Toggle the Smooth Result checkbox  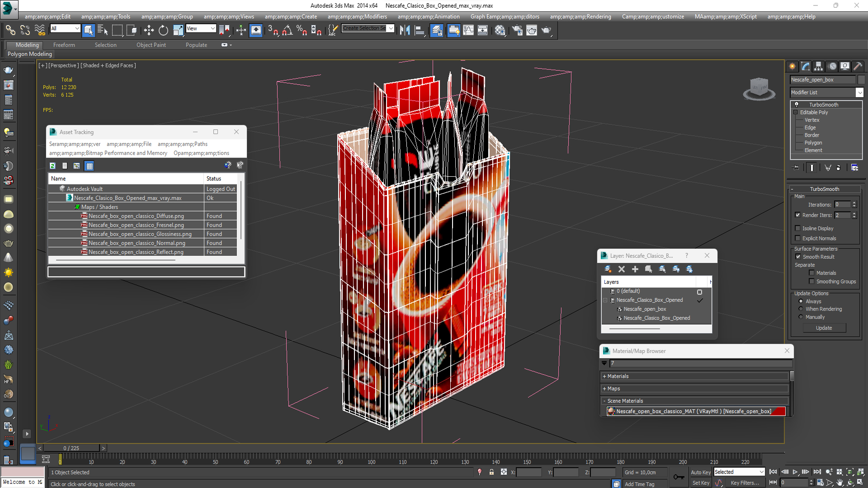click(x=798, y=257)
